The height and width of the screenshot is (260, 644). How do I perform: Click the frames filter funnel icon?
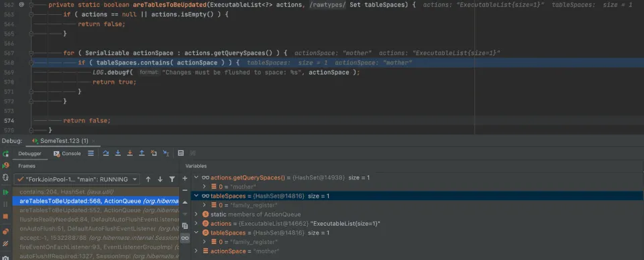(x=172, y=179)
